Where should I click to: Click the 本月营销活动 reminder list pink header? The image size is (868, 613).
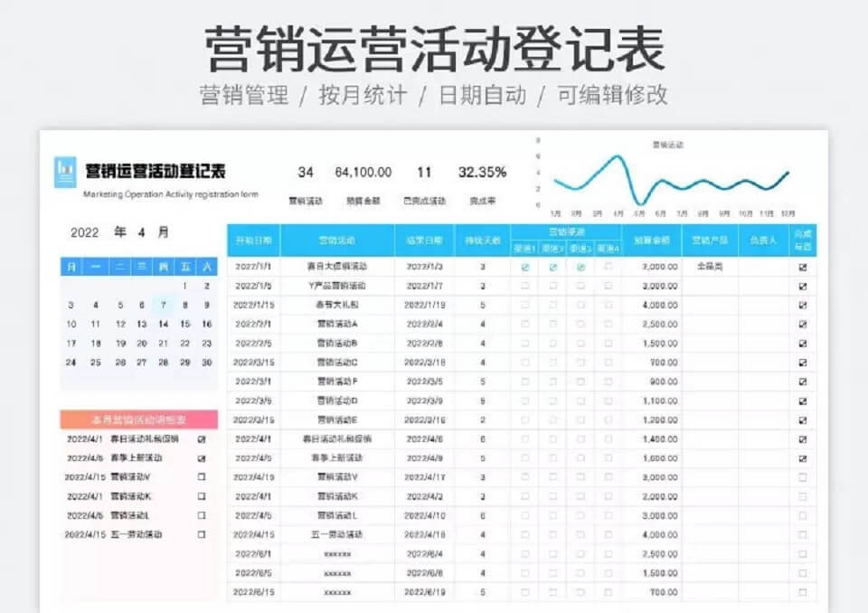tap(139, 420)
